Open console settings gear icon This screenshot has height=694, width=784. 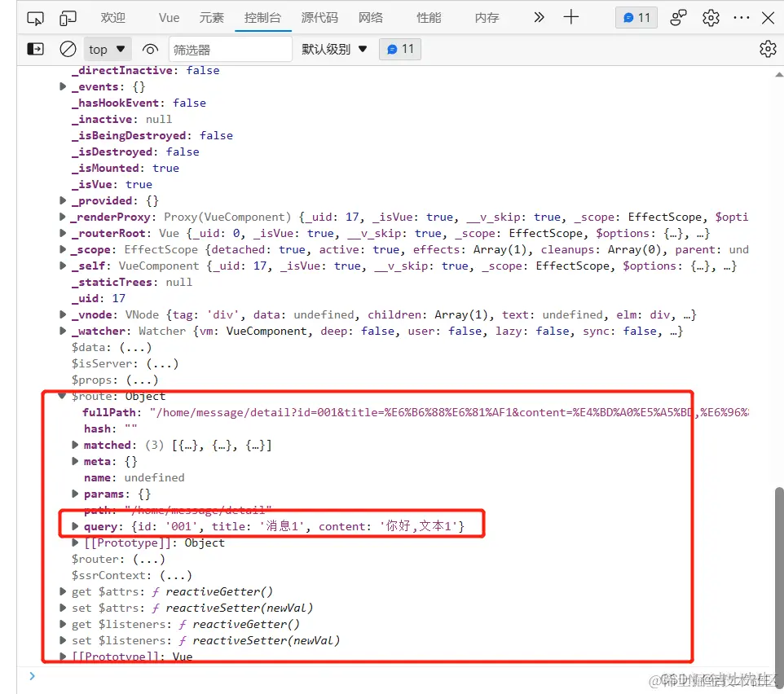[768, 49]
